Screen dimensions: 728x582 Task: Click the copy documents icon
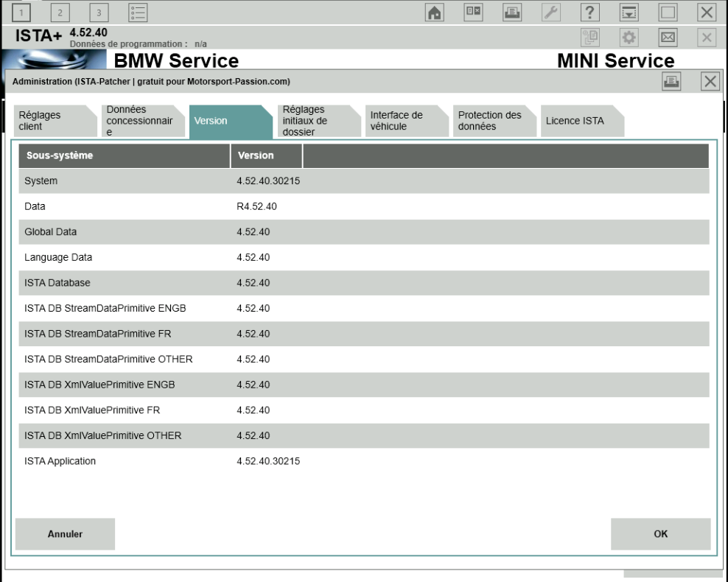(590, 37)
